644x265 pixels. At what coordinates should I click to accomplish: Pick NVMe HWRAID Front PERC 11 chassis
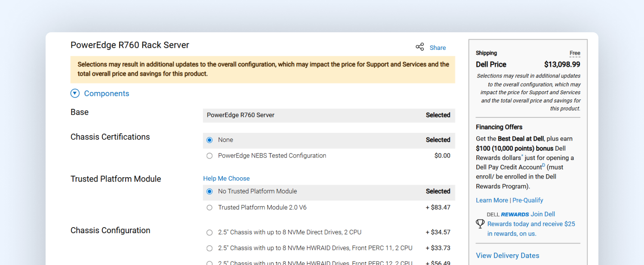210,248
